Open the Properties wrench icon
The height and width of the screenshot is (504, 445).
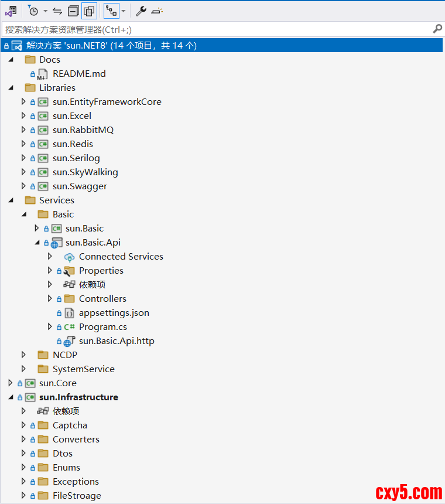141,11
